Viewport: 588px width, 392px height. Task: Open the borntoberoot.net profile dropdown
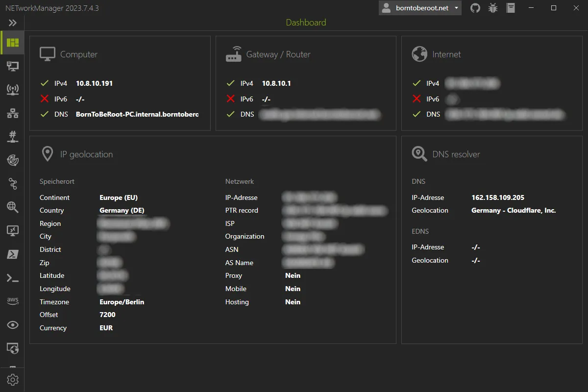click(x=419, y=8)
